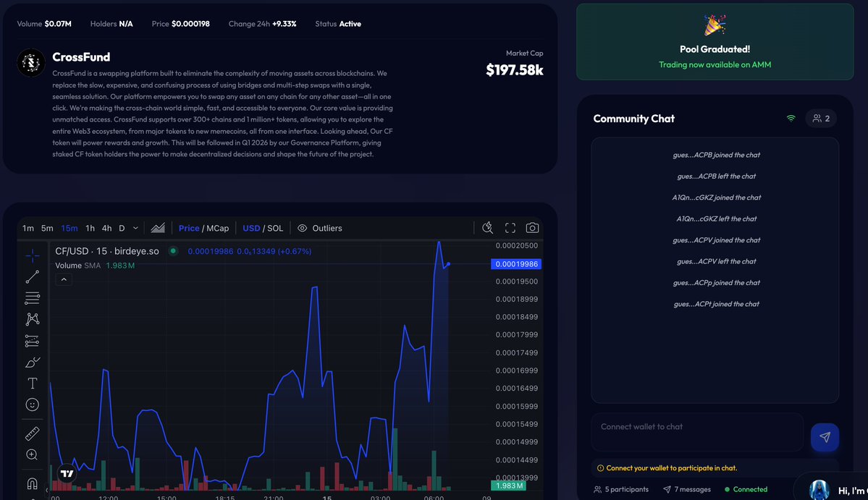
Task: Activate the zoom in tool
Action: point(32,454)
